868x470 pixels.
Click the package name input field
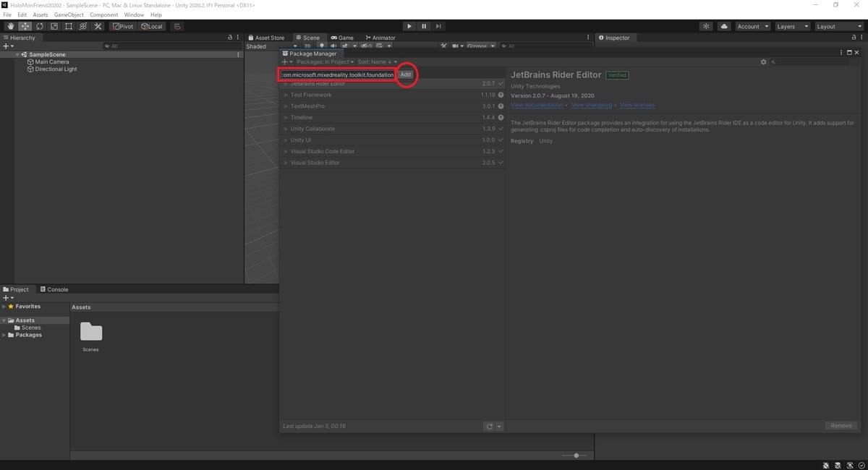tap(338, 74)
